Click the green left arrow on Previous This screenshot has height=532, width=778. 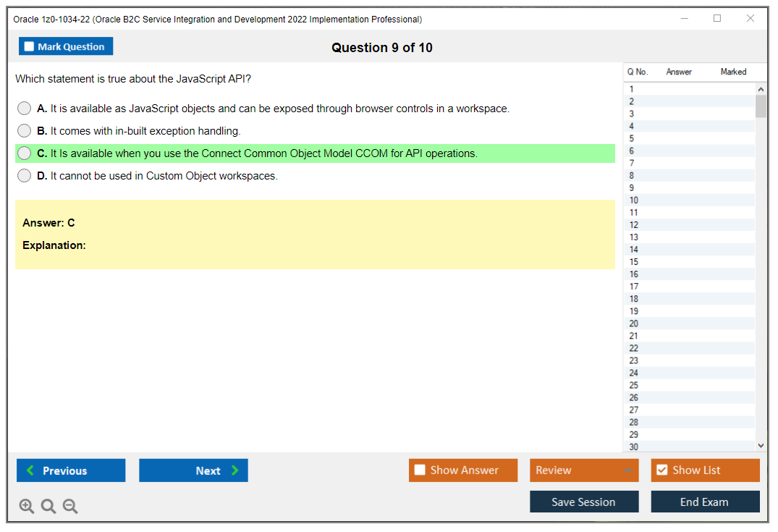[29, 470]
